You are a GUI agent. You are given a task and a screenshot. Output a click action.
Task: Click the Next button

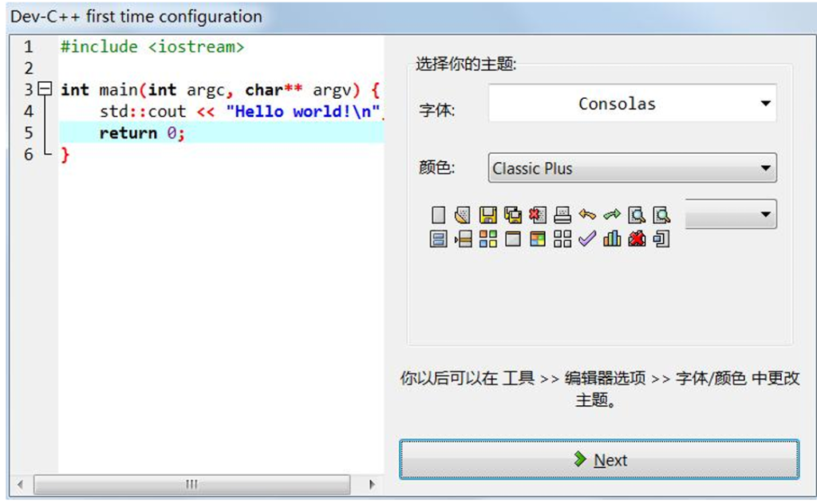600,459
